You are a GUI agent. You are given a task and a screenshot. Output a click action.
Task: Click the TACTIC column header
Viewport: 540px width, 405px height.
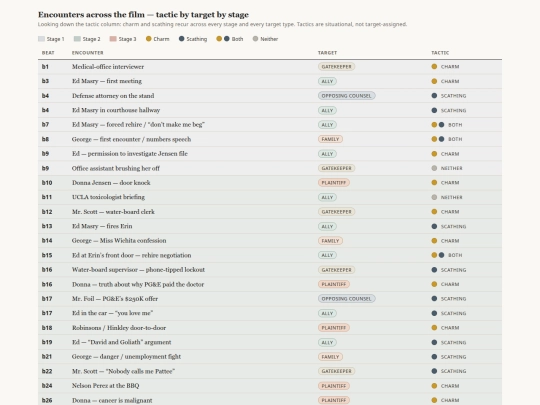pyautogui.click(x=440, y=53)
